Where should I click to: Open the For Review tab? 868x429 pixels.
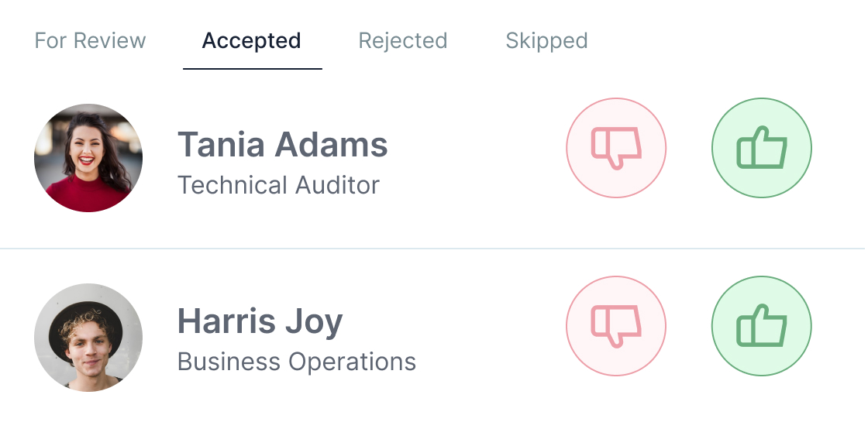[90, 40]
